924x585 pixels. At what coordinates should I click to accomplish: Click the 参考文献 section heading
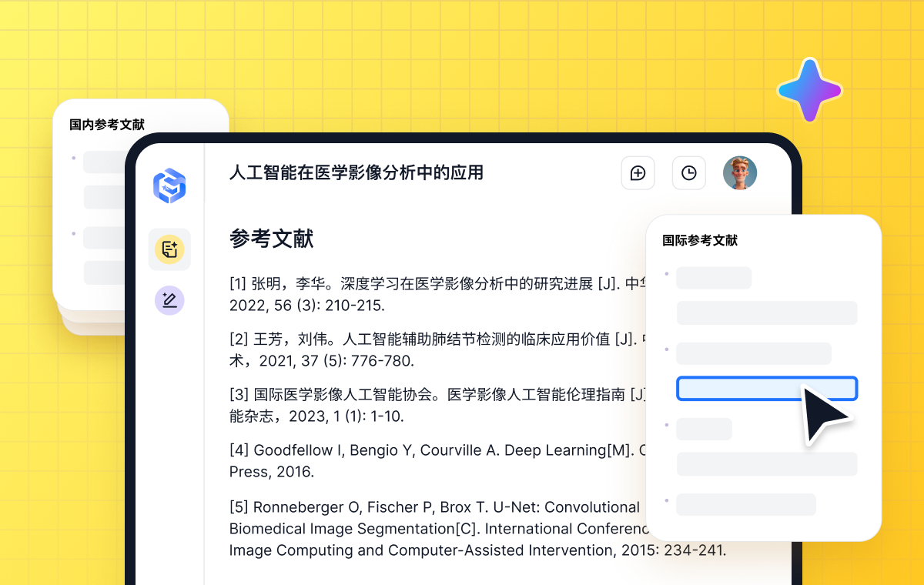coord(271,239)
